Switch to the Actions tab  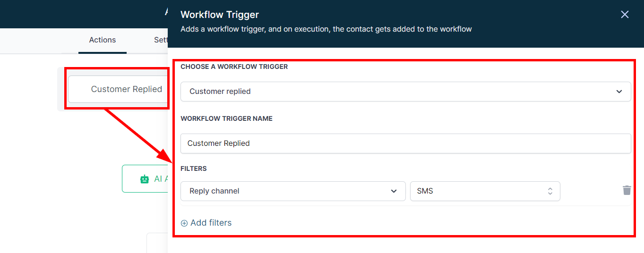(103, 40)
